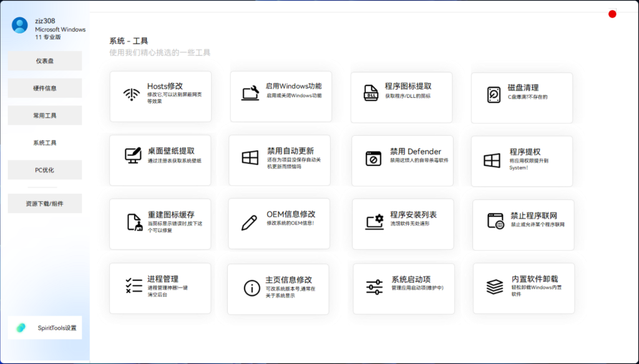Open 系统启动项 startup manager
The image size is (639, 364).
pos(402,289)
